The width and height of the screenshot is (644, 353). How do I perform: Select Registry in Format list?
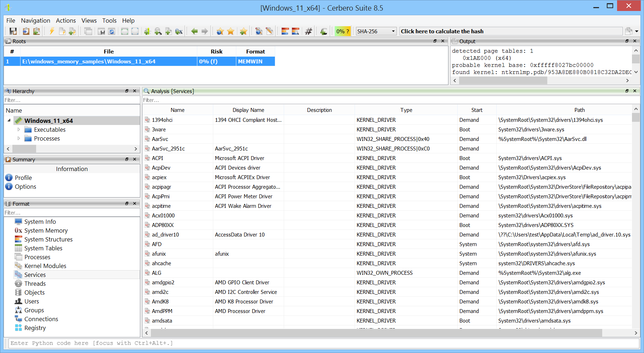coord(35,328)
